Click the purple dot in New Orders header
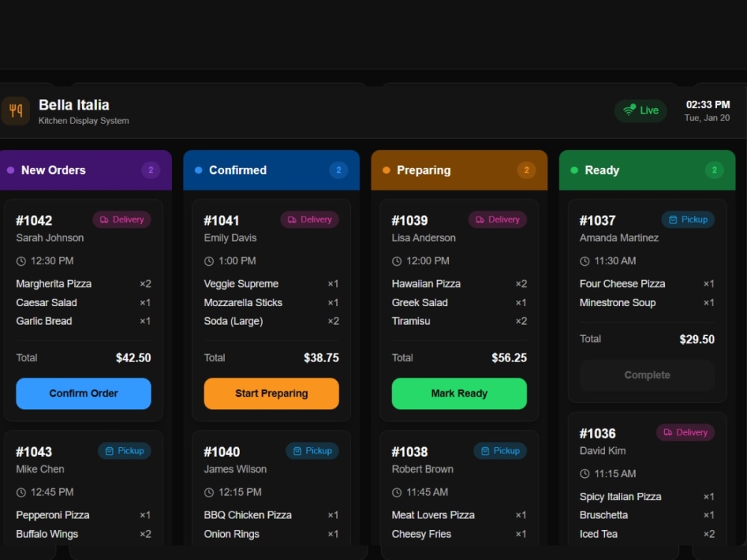Image resolution: width=747 pixels, height=560 pixels. click(10, 170)
